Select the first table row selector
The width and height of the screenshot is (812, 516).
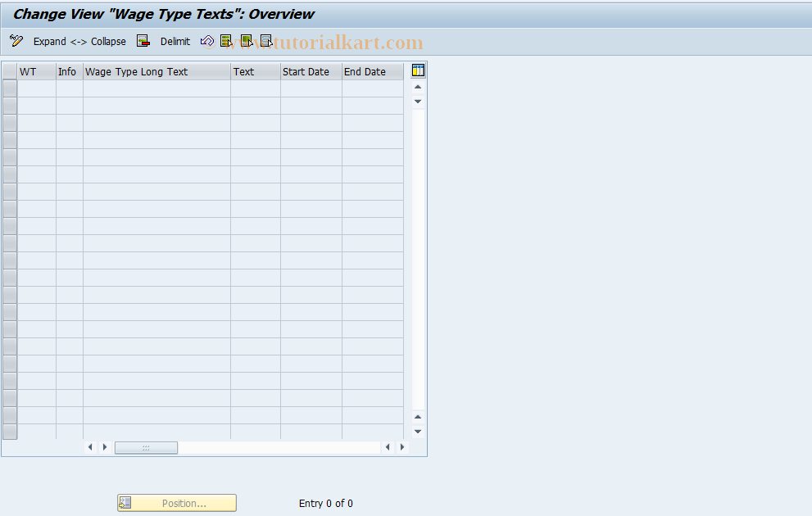coord(10,88)
